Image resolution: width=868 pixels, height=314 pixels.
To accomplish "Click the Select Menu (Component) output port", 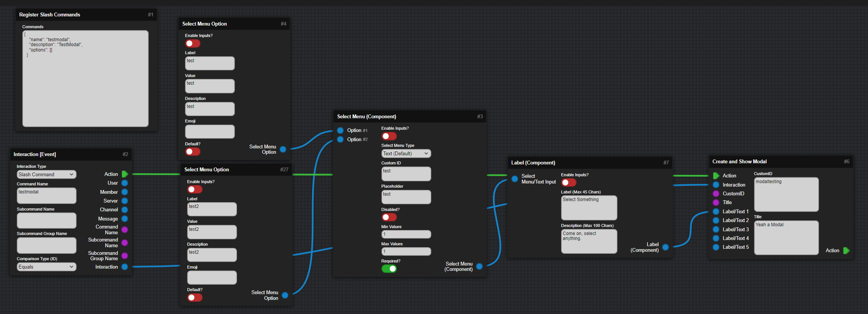I will tap(480, 266).
